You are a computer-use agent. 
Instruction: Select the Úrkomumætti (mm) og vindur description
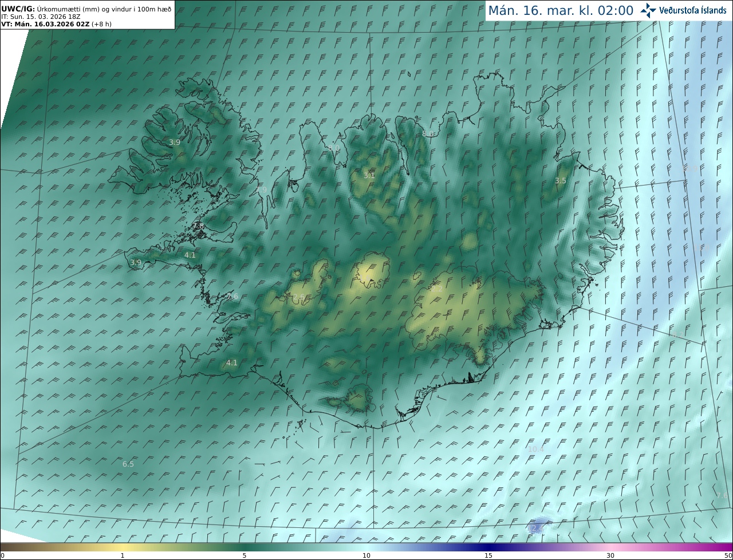coord(104,9)
